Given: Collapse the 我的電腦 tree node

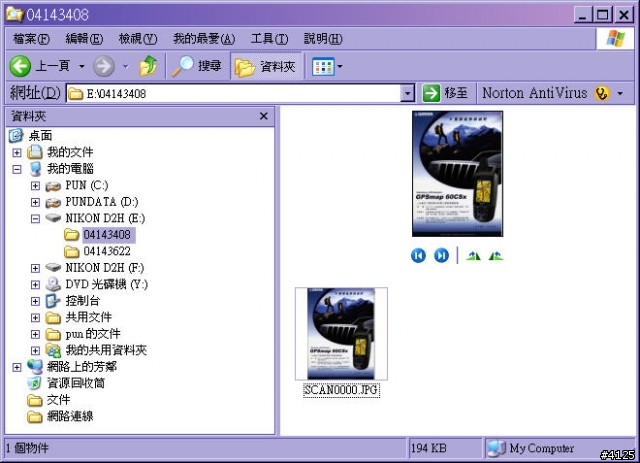Looking at the screenshot, I should tap(17, 169).
